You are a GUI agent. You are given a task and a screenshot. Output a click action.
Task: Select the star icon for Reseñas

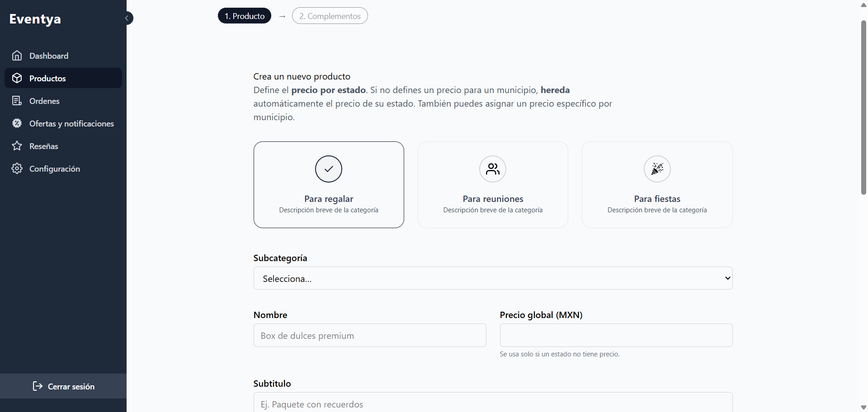coord(17,145)
